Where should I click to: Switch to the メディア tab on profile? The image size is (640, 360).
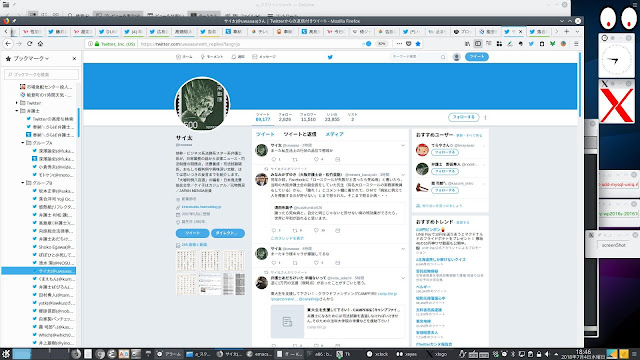334,134
